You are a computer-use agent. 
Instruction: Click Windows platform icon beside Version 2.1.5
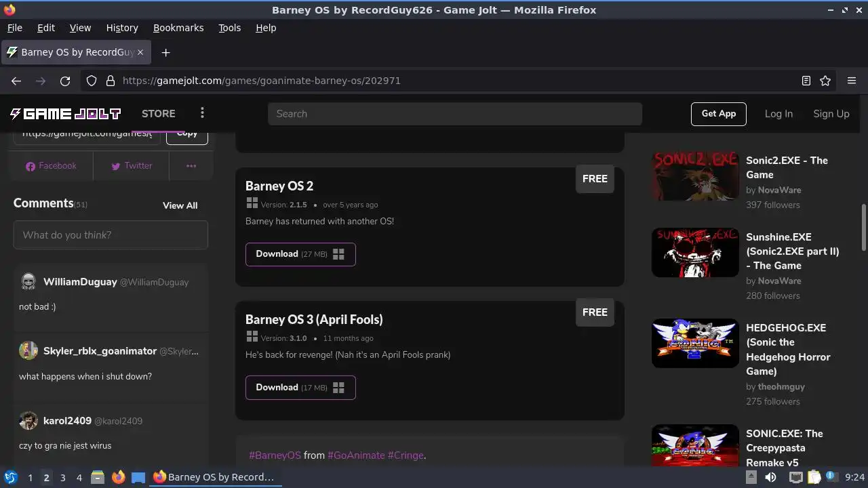pos(252,203)
